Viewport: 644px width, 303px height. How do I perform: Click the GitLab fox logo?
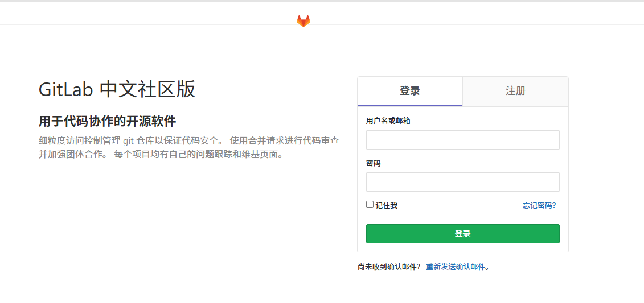click(303, 21)
